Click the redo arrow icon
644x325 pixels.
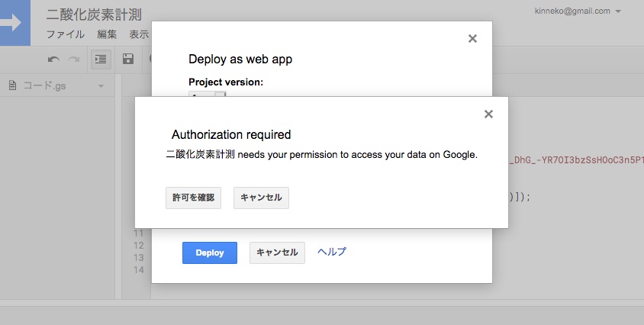[x=74, y=59]
